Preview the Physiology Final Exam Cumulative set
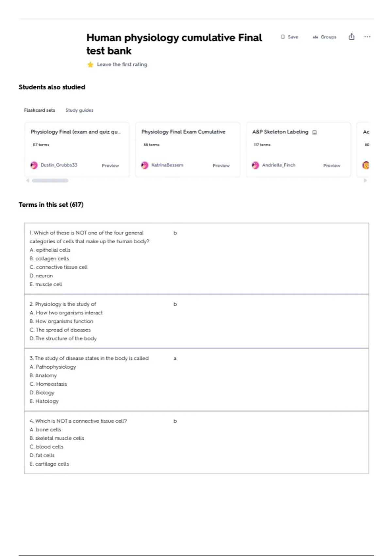Viewport: 392px width, 556px height. (x=221, y=165)
